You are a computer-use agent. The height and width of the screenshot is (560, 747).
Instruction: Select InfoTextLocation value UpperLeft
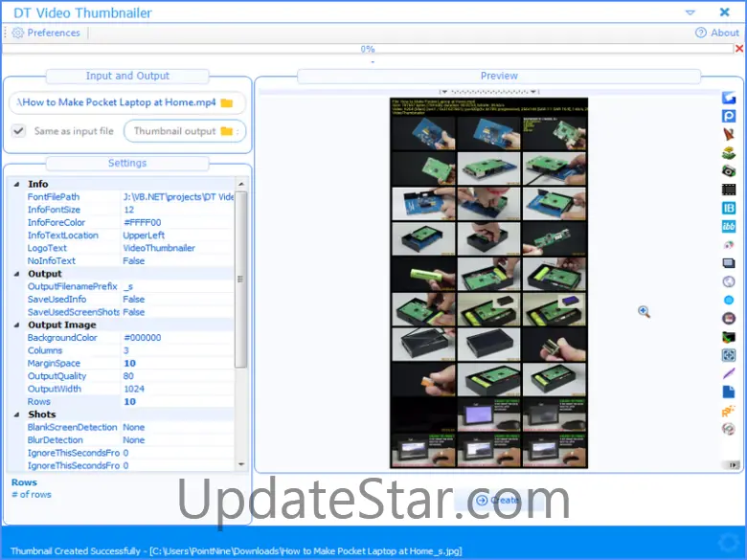coord(178,235)
